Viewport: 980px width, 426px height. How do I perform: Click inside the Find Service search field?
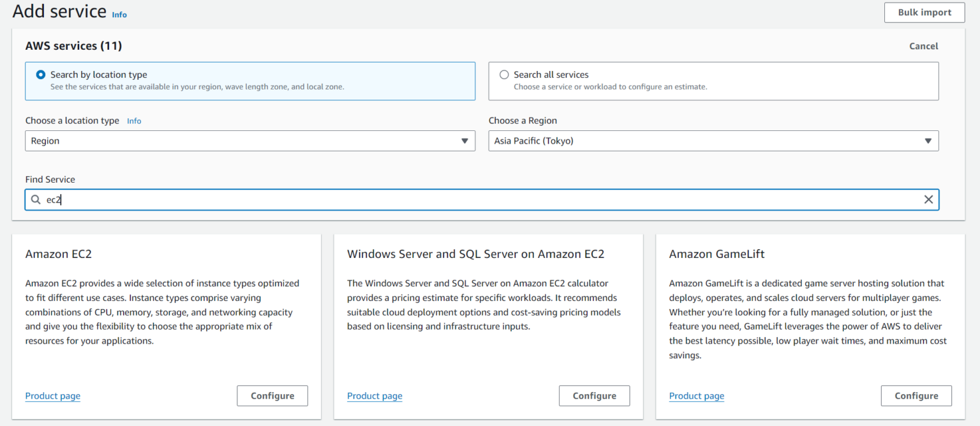[255, 199]
